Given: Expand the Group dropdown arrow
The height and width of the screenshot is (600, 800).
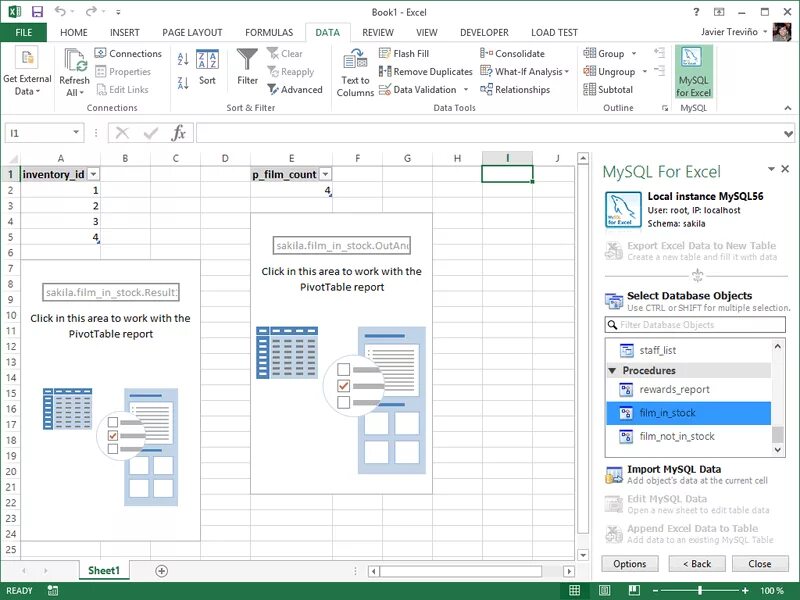Looking at the screenshot, I should pyautogui.click(x=634, y=54).
